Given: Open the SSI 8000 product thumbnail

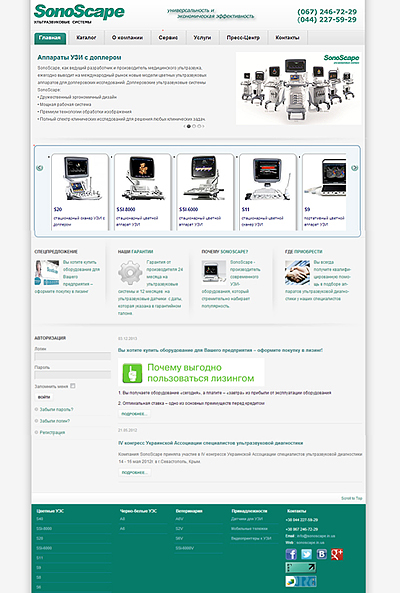Looking at the screenshot, I should (x=142, y=192).
